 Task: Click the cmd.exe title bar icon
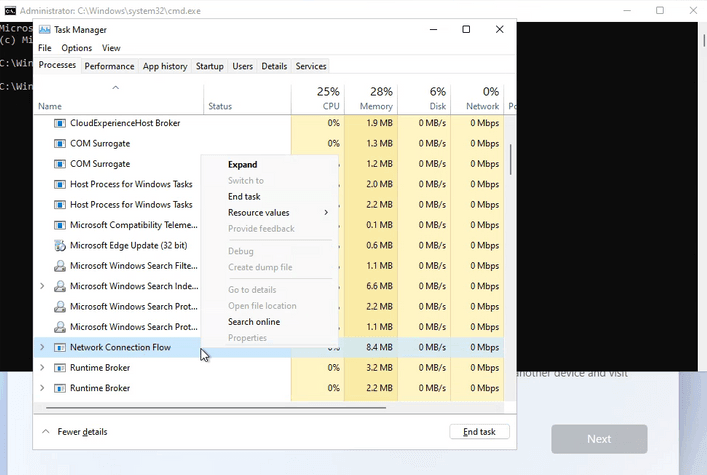10,10
